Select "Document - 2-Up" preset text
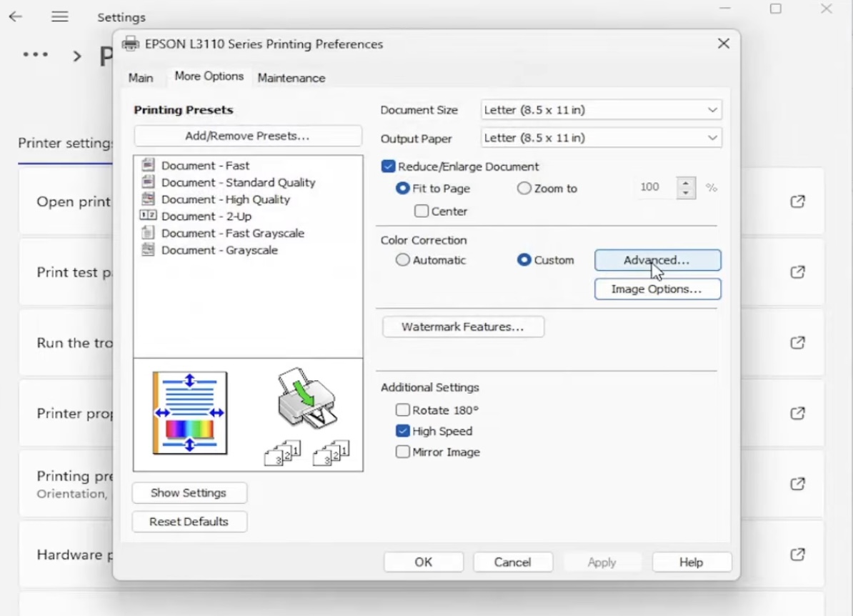The width and height of the screenshot is (853, 616). 206,216
